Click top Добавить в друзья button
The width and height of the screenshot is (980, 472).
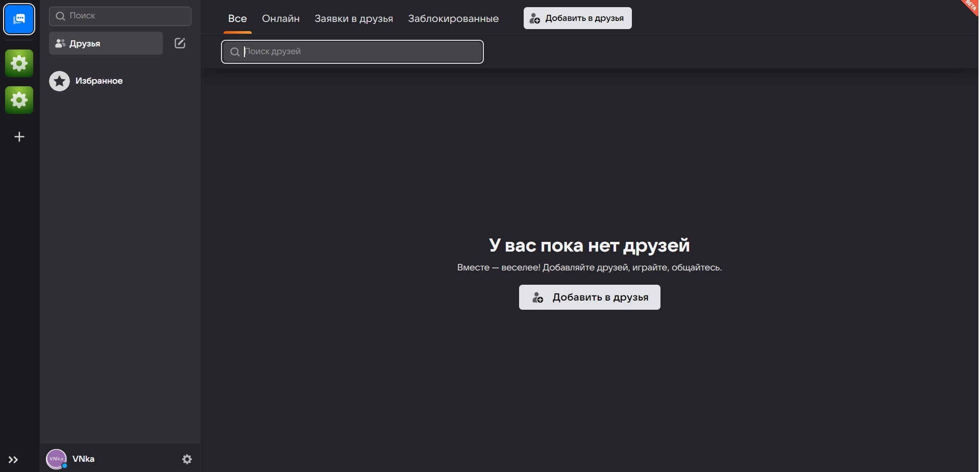pos(577,18)
